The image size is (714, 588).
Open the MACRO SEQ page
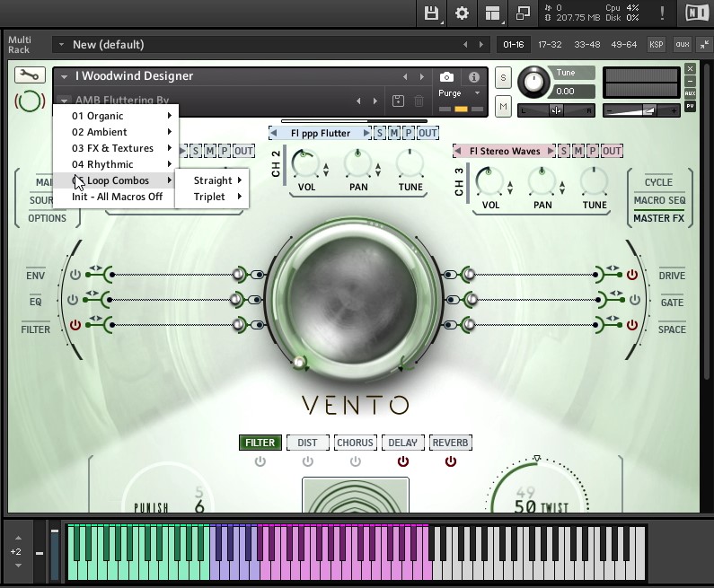[659, 200]
